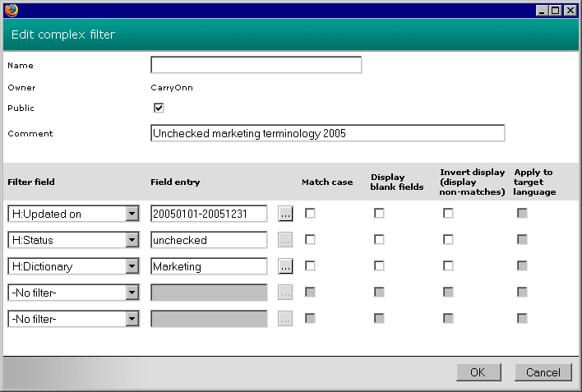Click Apply to target language for Updated on
Screen dimensions: 582x392
point(522,213)
